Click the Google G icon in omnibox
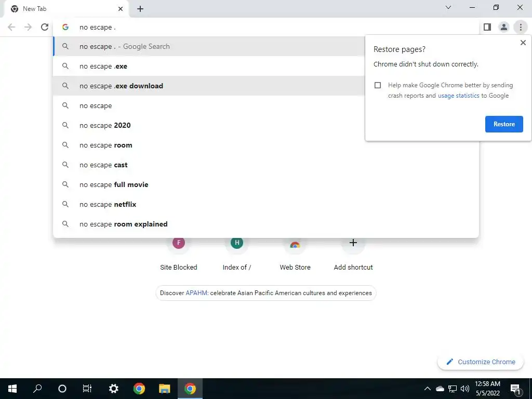The image size is (532, 399). [x=65, y=27]
